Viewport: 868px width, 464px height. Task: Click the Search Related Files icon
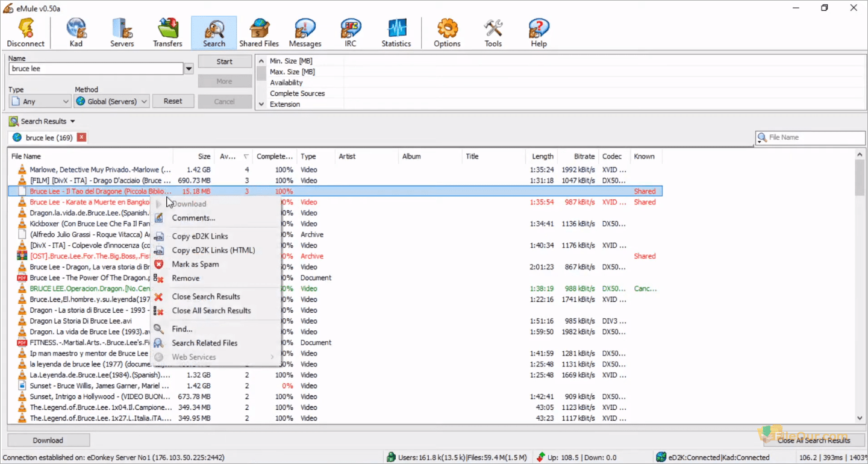(158, 343)
